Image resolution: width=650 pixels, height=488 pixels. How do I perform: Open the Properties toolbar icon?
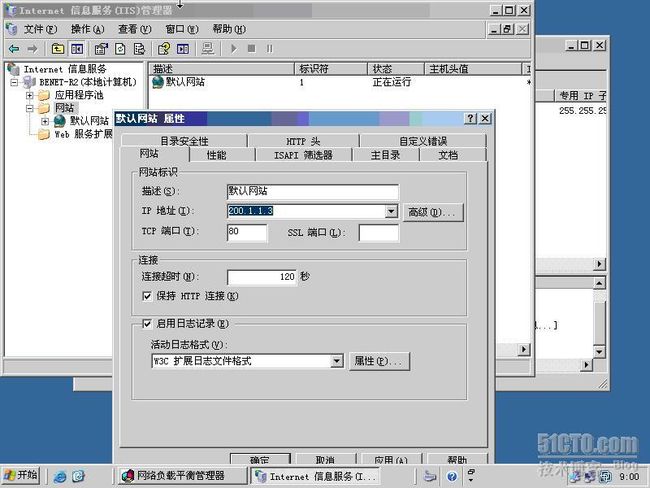click(x=101, y=49)
